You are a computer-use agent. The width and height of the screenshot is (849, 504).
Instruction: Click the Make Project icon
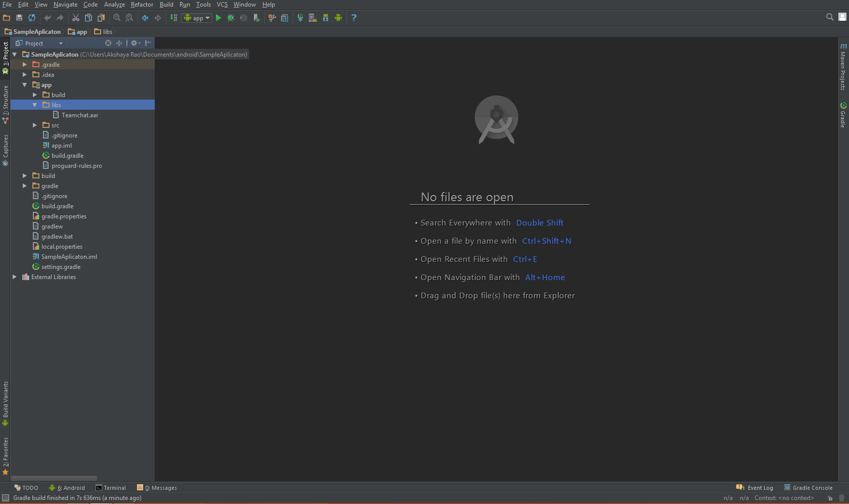click(x=174, y=18)
